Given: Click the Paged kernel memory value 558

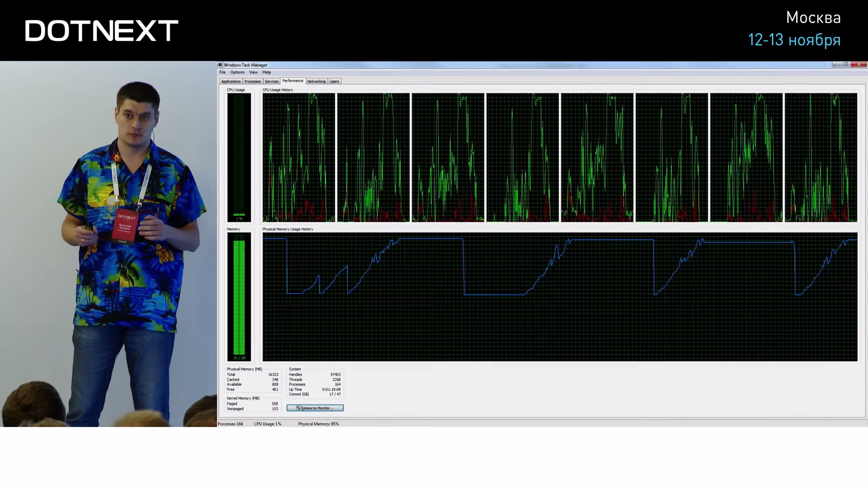Looking at the screenshot, I should click(x=275, y=404).
